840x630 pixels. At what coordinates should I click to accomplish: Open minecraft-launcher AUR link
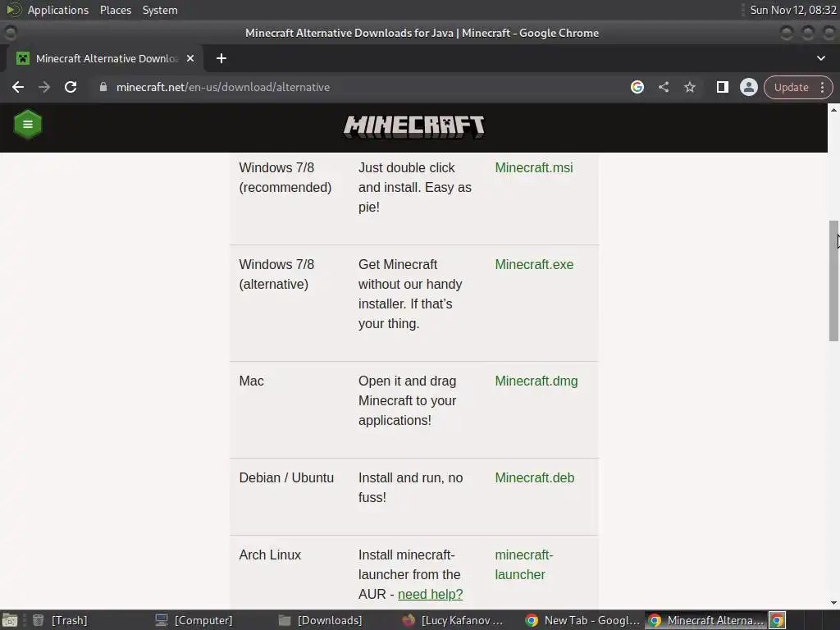[x=524, y=564]
